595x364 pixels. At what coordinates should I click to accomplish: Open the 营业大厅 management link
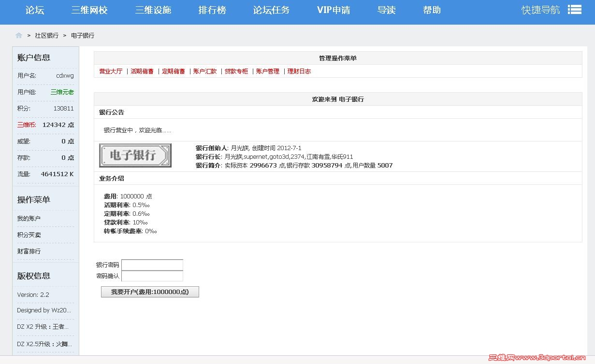(111, 71)
